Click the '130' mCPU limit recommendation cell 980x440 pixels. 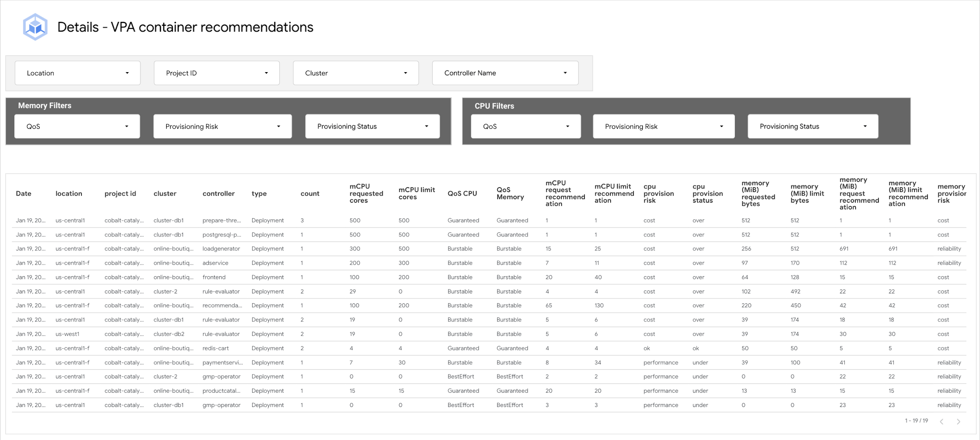599,306
